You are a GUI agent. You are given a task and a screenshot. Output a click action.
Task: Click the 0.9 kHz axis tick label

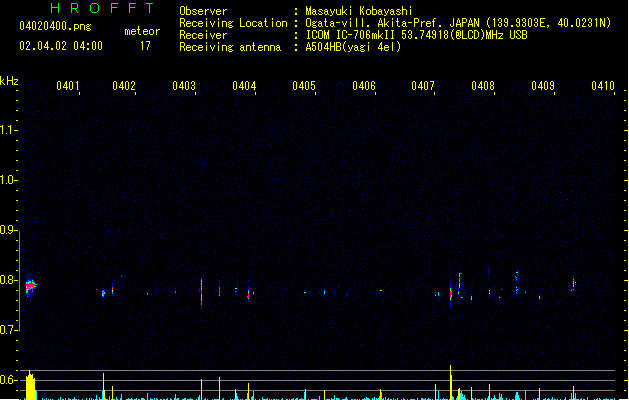(7, 230)
